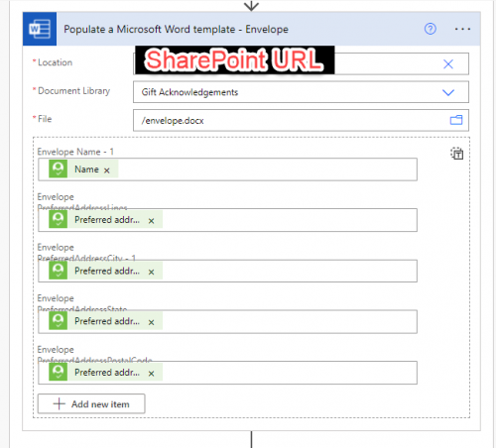Image resolution: width=496 pixels, height=448 pixels.
Task: Click the action title 'Populate a Microsoft Word template - Envelope'
Action: (x=176, y=29)
